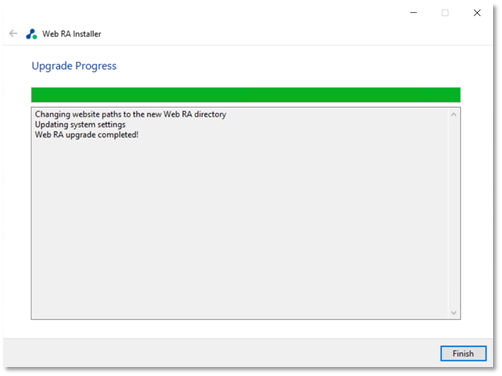
Task: Minimize the installer window
Action: pyautogui.click(x=413, y=13)
